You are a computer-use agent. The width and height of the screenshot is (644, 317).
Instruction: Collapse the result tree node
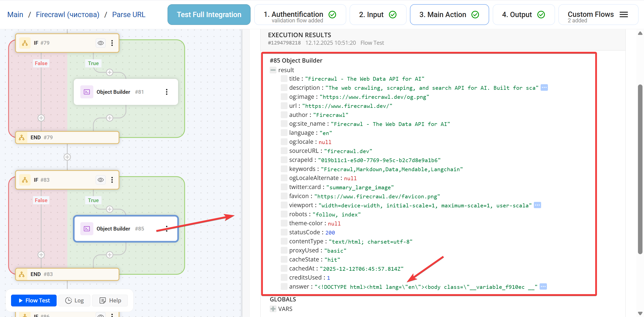pyautogui.click(x=273, y=70)
